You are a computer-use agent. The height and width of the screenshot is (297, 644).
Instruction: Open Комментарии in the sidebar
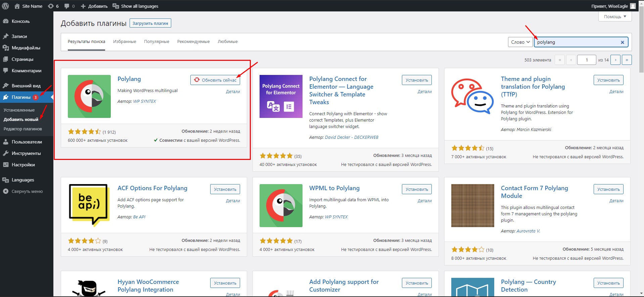[27, 71]
